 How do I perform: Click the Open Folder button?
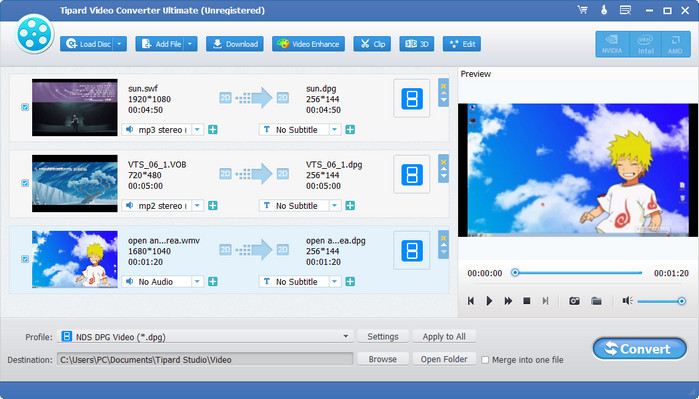pos(444,359)
